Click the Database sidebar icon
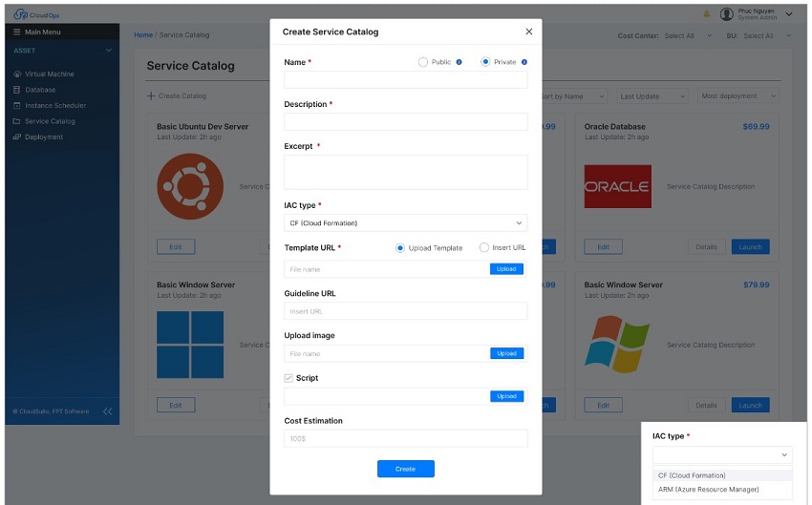 coord(16,90)
